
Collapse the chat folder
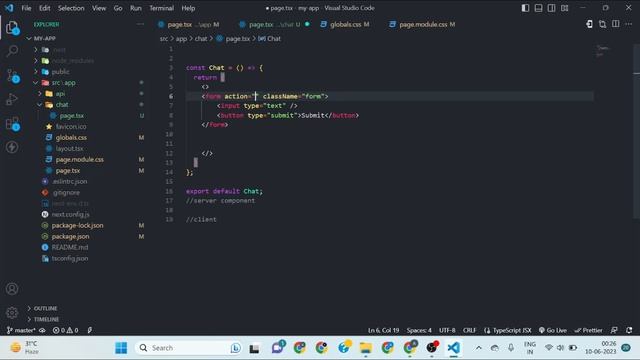[62, 104]
